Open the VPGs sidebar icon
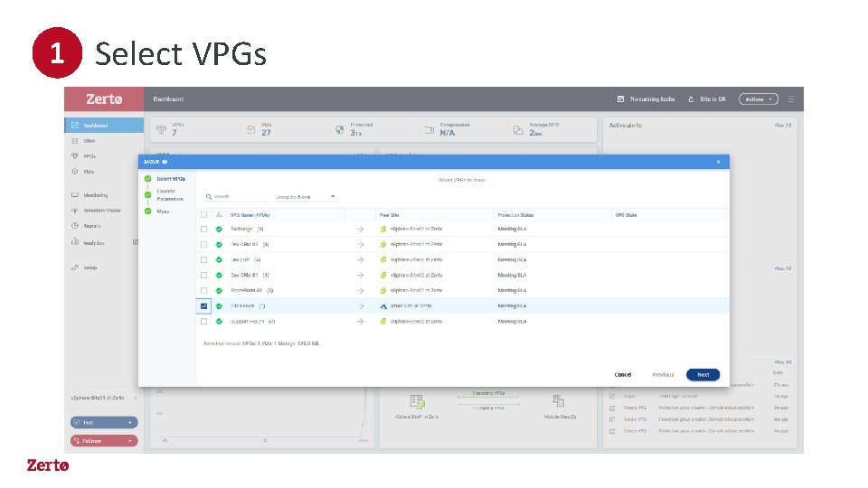 (x=75, y=156)
